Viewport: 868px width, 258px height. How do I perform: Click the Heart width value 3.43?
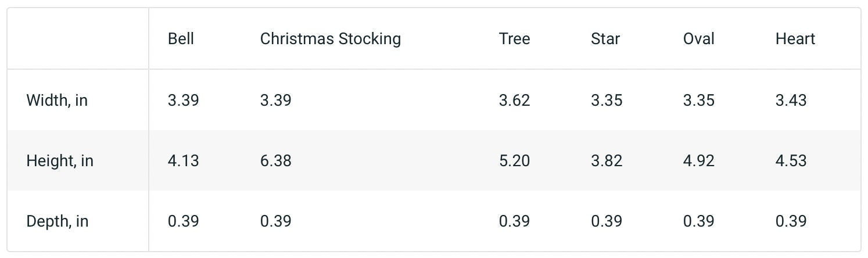(791, 101)
